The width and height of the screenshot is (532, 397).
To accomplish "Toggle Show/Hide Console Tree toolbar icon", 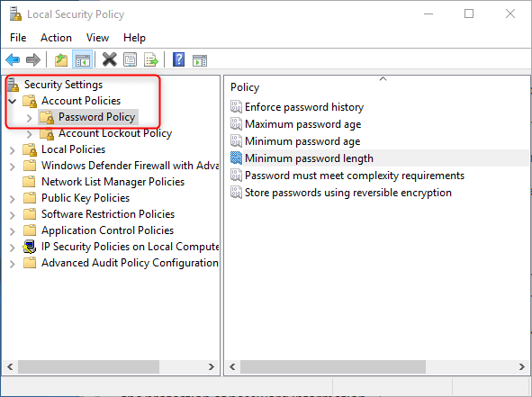I will pyautogui.click(x=82, y=60).
